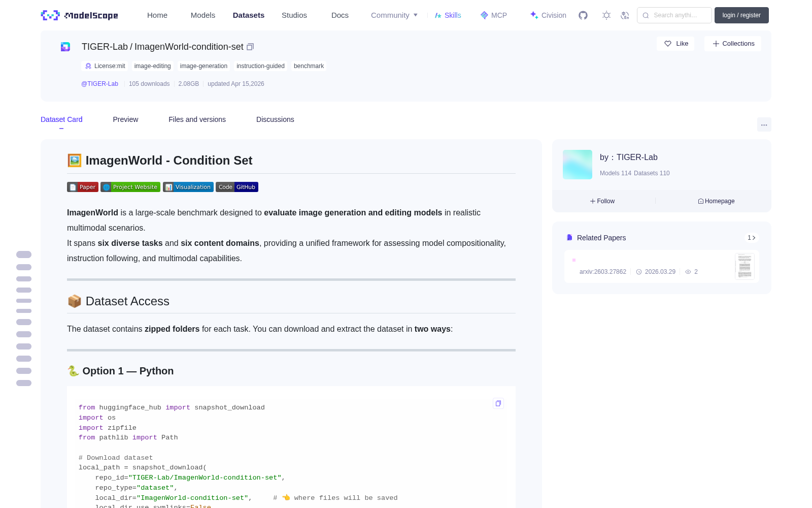
Task: Select the image-editing tag
Action: click(153, 66)
